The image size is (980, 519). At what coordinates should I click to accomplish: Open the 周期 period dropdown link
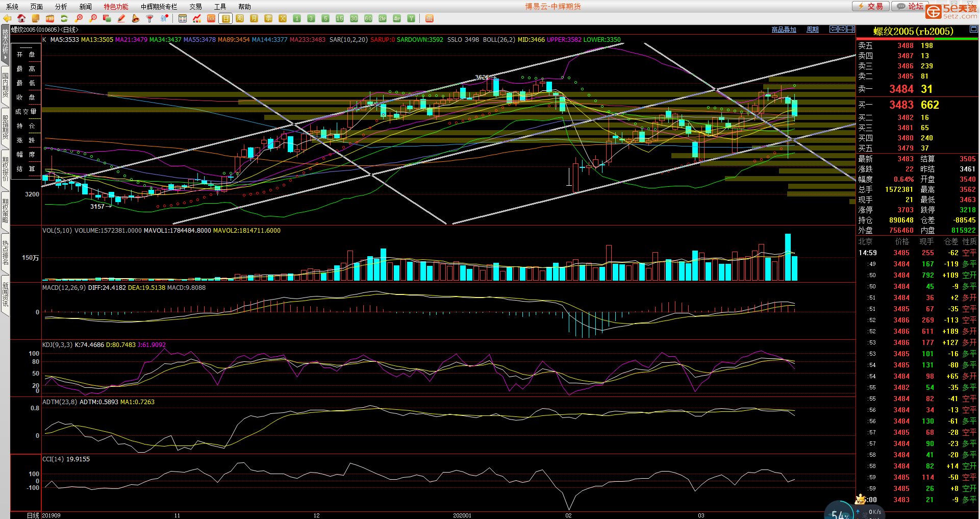point(812,30)
